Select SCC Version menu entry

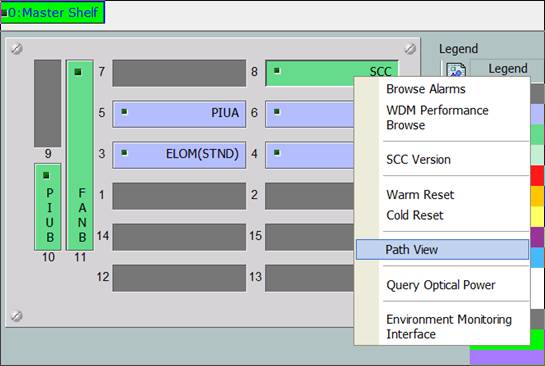(418, 160)
